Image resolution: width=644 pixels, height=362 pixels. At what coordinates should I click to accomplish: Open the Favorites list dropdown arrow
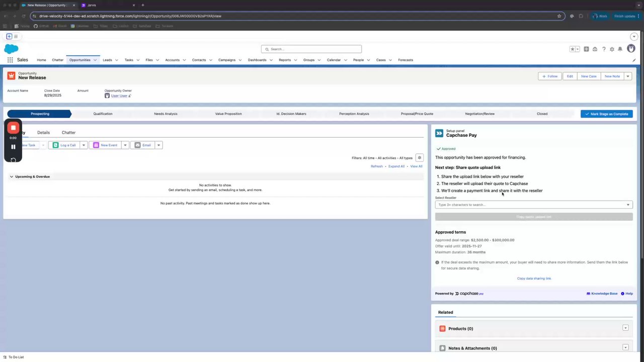pos(578,49)
